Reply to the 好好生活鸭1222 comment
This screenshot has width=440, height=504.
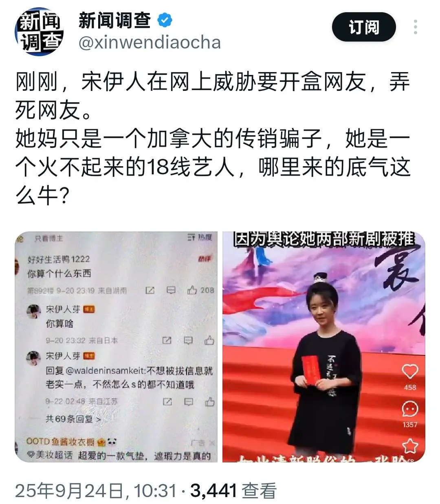(x=171, y=290)
